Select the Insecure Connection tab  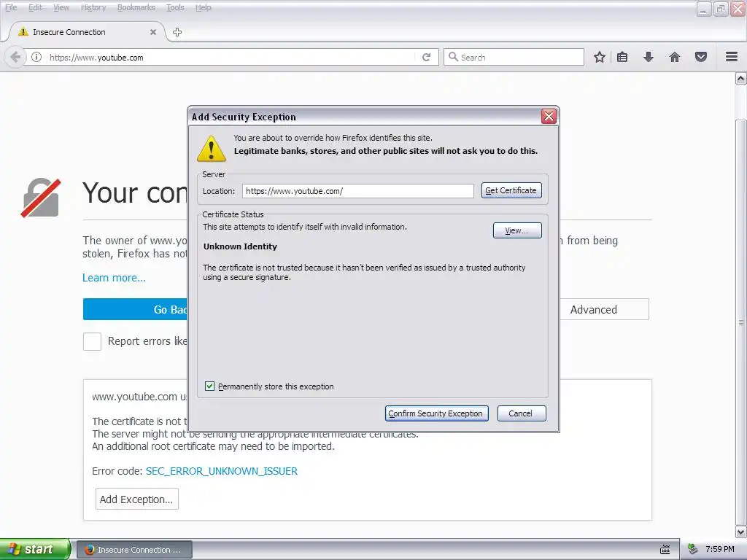point(87,32)
